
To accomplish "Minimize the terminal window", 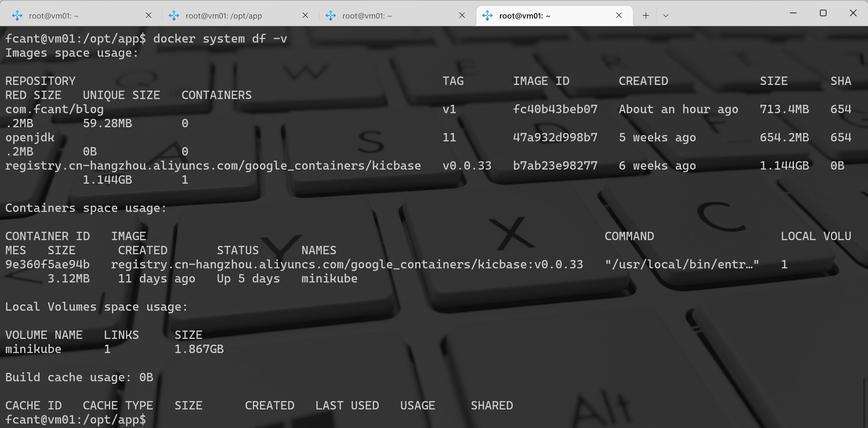I will pyautogui.click(x=793, y=13).
